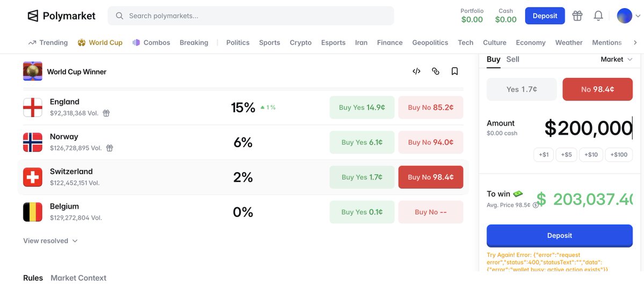Add $100 to the amount
644x288 pixels.
(619, 154)
